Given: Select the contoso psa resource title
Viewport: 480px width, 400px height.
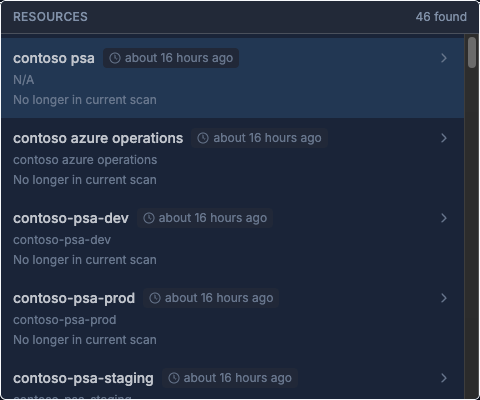Looking at the screenshot, I should coord(54,58).
